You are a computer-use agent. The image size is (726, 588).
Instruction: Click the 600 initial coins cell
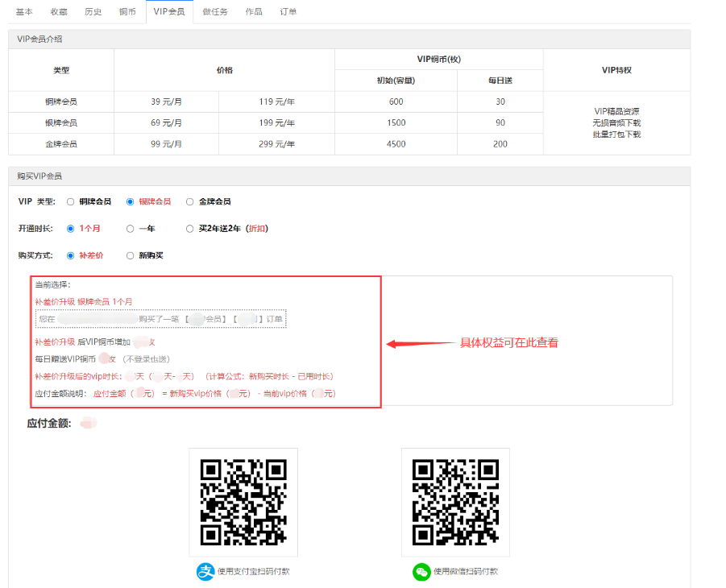[x=396, y=101]
